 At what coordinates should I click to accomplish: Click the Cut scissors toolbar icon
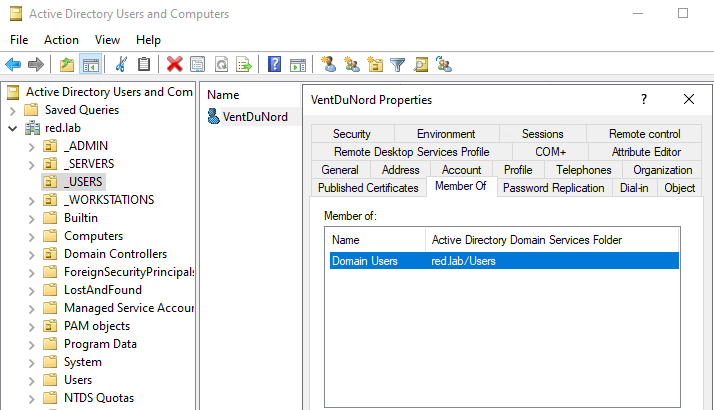121,64
